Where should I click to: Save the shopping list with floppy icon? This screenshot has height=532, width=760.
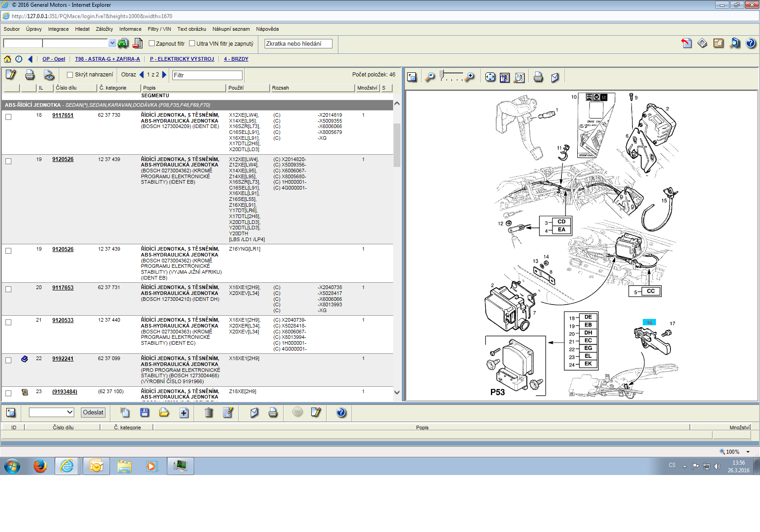[x=145, y=413]
